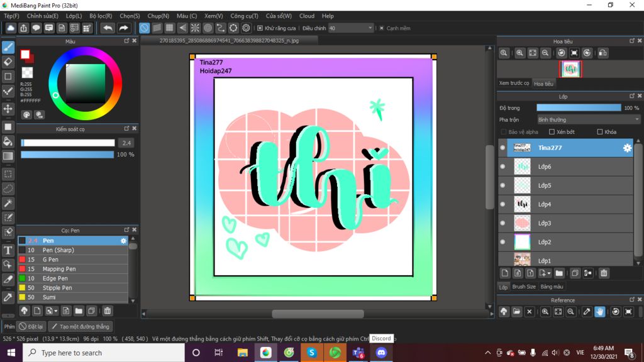Toggle the Khử răng cưa checkbox

260,28
